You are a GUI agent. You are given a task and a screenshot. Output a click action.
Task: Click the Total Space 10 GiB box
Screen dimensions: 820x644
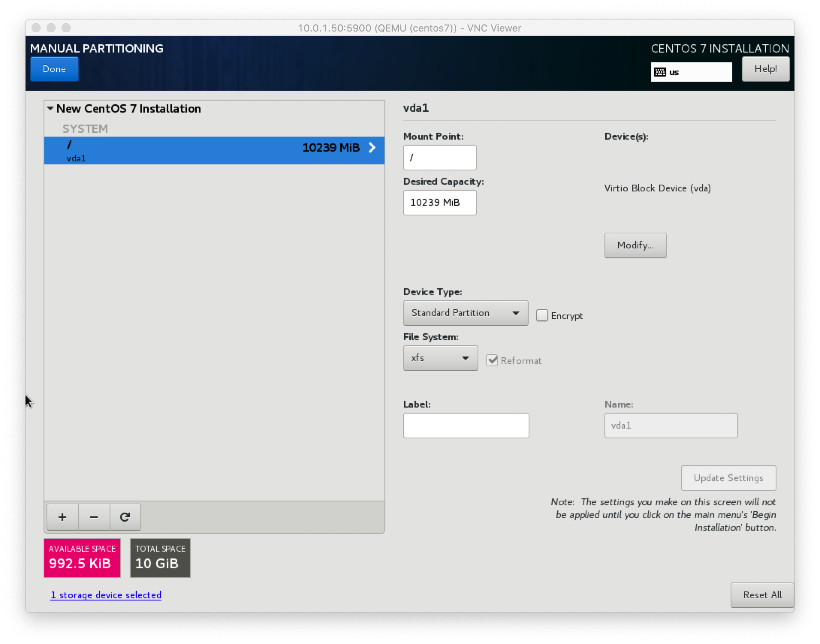coord(160,558)
